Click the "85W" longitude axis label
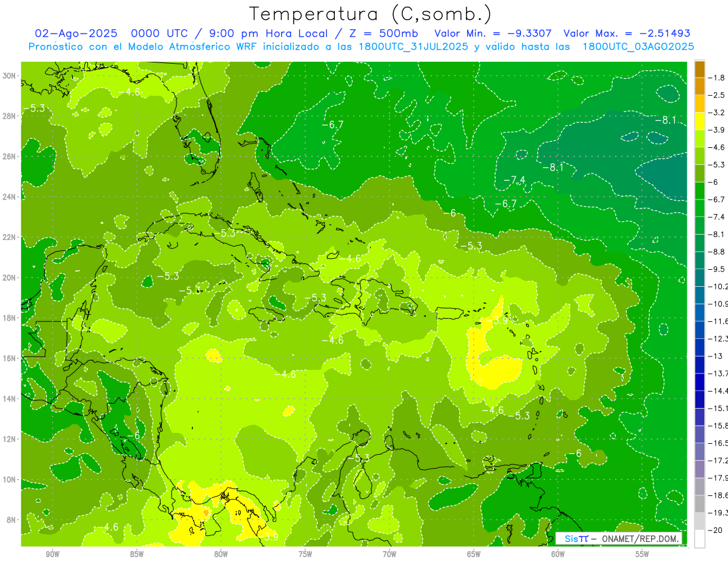728x562 pixels. (136, 555)
